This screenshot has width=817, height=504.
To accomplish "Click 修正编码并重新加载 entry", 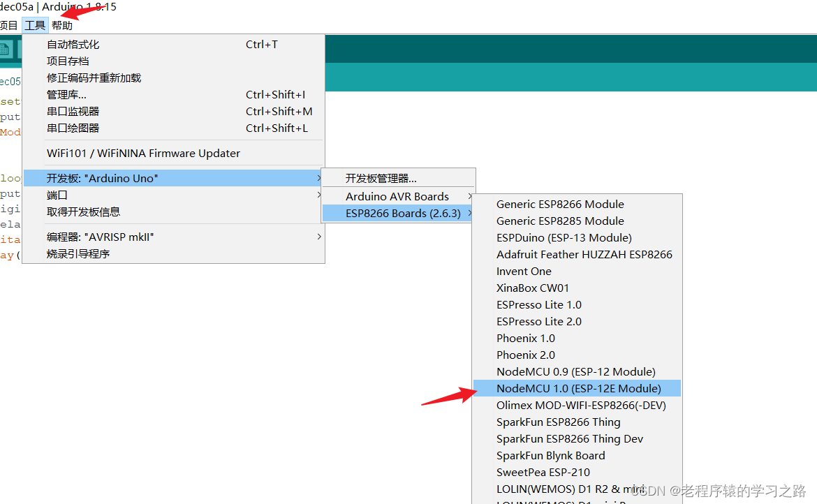I will (174, 78).
